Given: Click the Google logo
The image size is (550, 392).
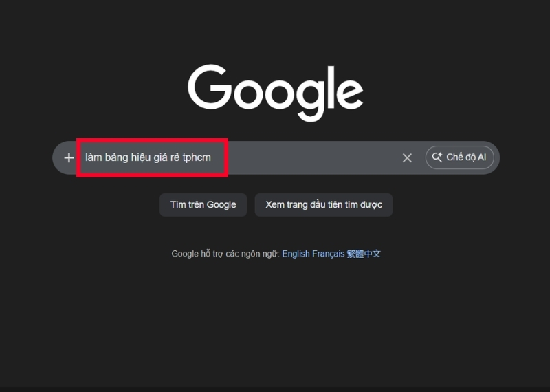Looking at the screenshot, I should [x=276, y=93].
